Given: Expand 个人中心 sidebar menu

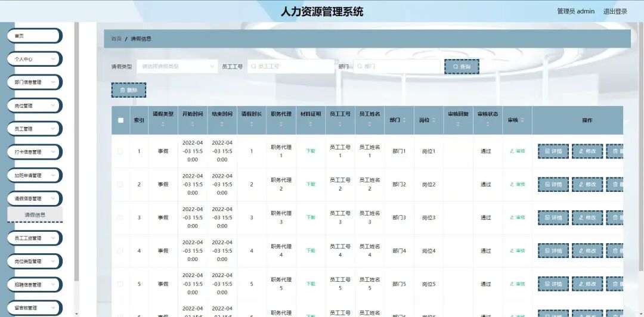Looking at the screenshot, I should coord(35,59).
